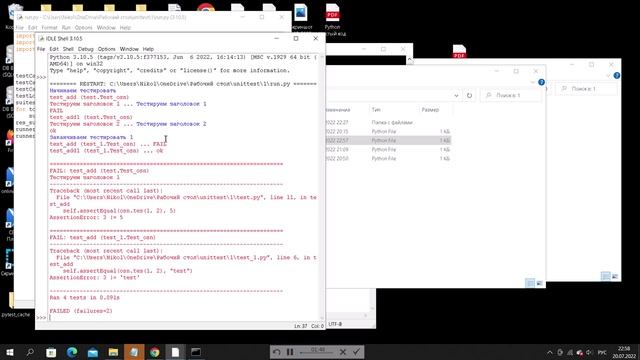640x360 pixels.
Task: Open File menu in IDLE Shell
Action: [41, 49]
